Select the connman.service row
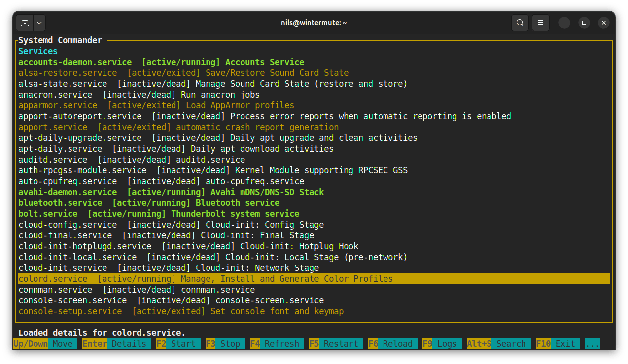This screenshot has height=364, width=628. [314, 290]
